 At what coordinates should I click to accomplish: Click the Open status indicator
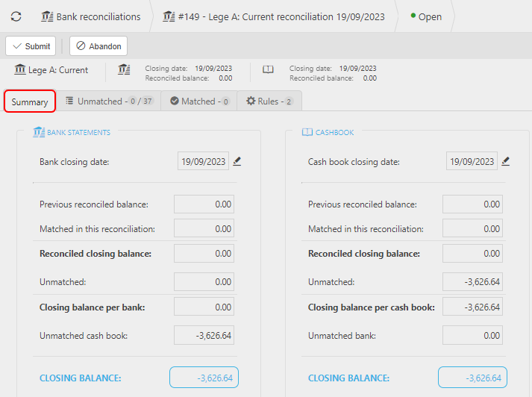427,16
